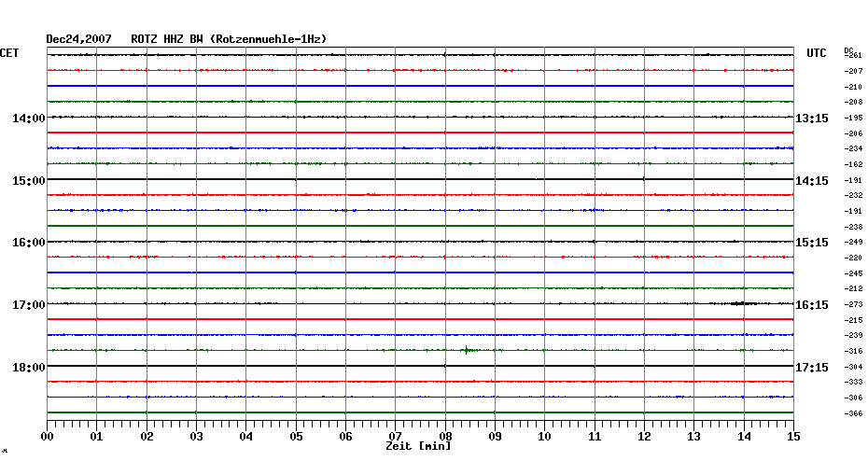The width and height of the screenshot is (868, 461).
Task: Select the 15:00 CET time label
Action: (x=29, y=181)
